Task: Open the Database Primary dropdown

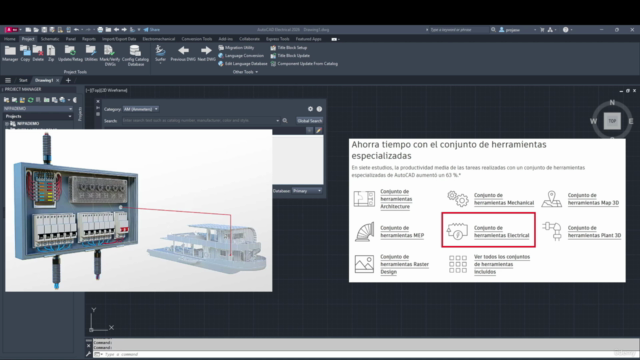Action: click(x=307, y=191)
